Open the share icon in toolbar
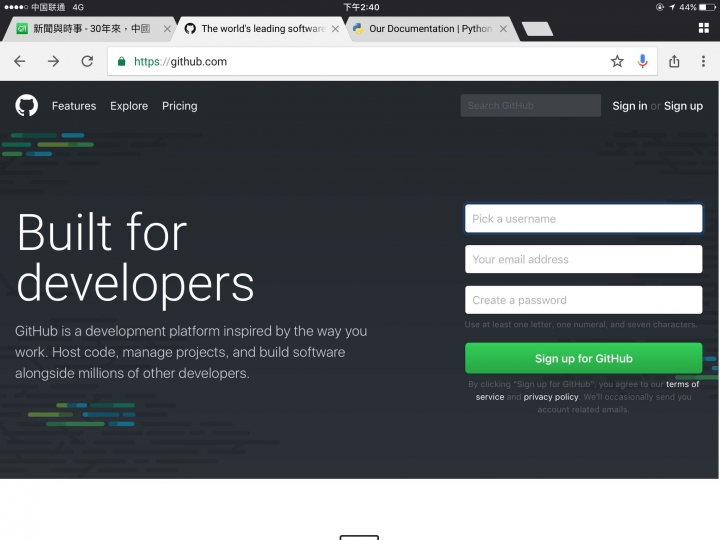Image resolution: width=720 pixels, height=540 pixels. (x=674, y=61)
